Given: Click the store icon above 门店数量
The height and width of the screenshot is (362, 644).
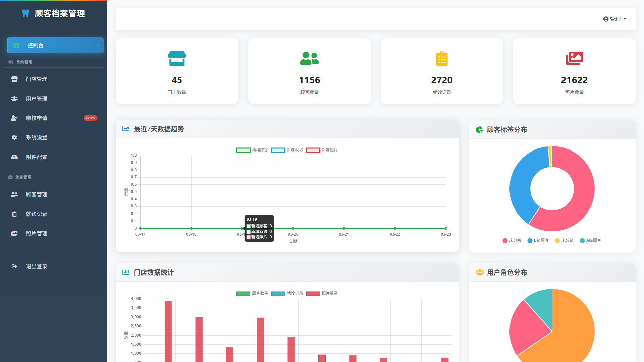Looking at the screenshot, I should pyautogui.click(x=177, y=58).
